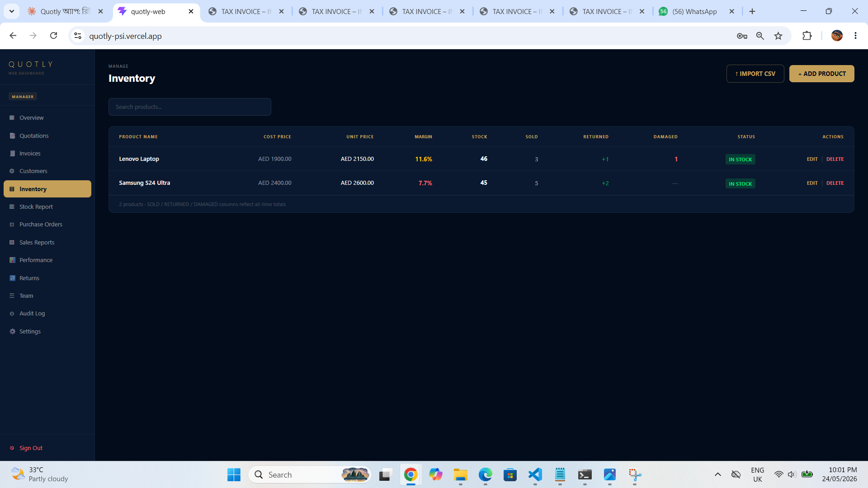Click the Inventory icon in sidebar

(x=12, y=189)
